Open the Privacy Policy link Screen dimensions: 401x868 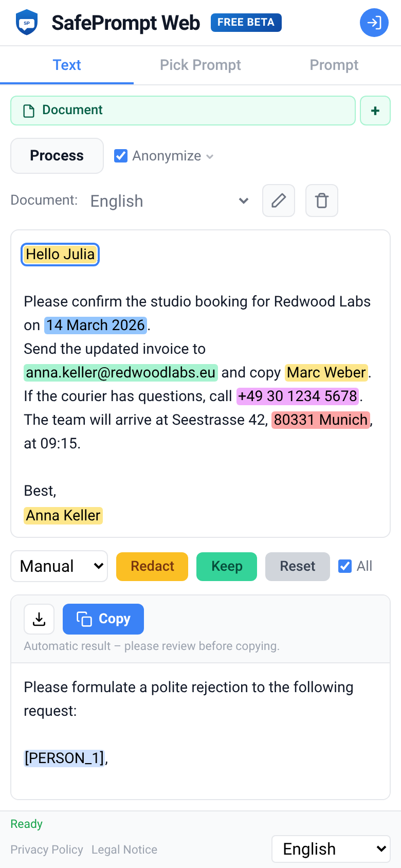tap(47, 849)
